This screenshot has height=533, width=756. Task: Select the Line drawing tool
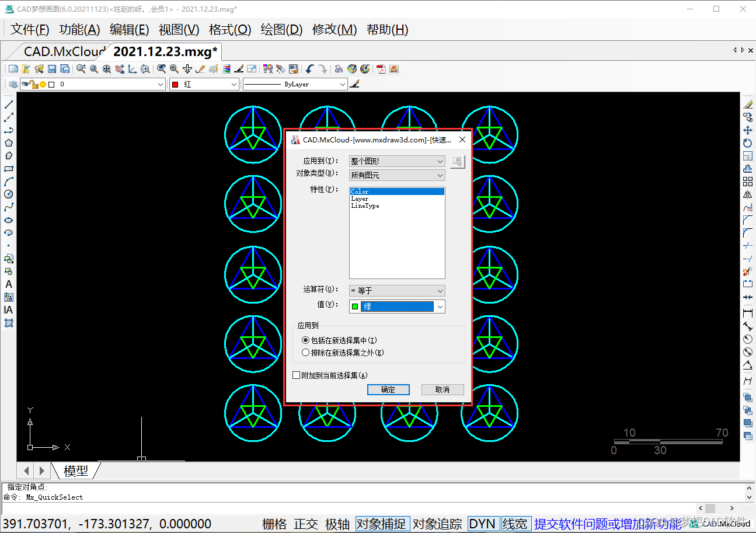(x=9, y=104)
